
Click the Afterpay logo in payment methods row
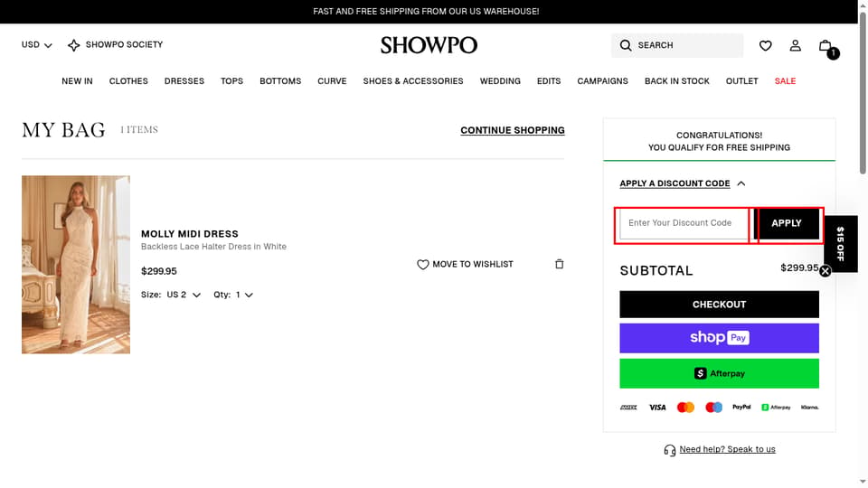776,408
